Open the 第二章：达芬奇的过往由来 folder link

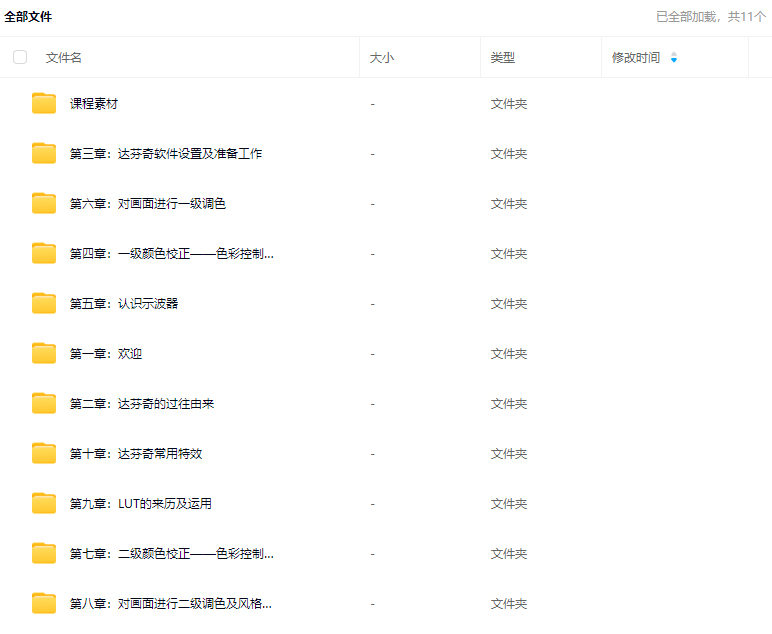142,404
